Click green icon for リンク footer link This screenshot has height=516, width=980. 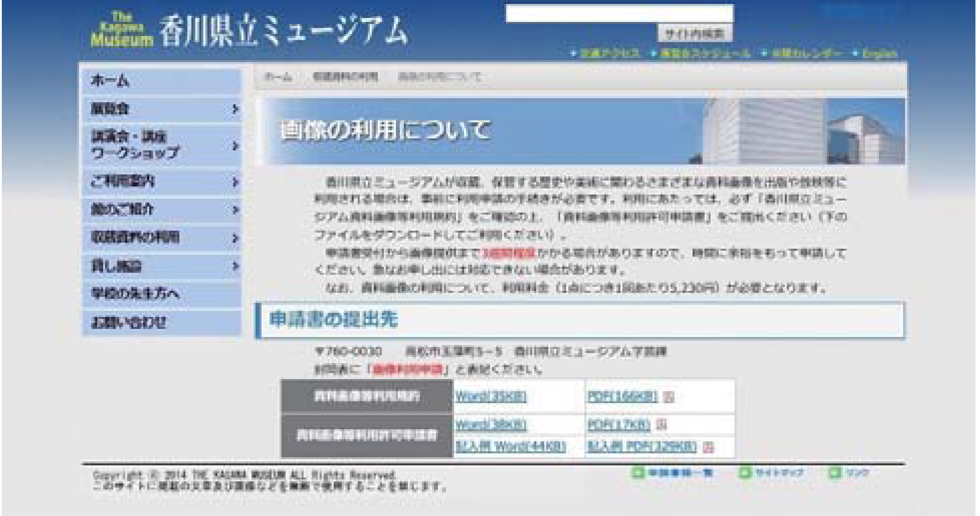click(834, 472)
